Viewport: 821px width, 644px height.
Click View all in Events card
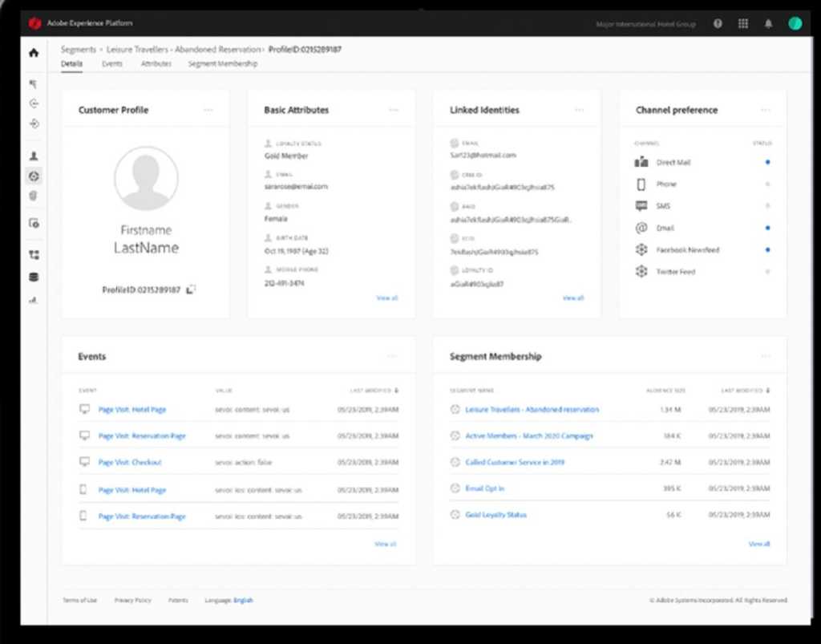tap(386, 544)
